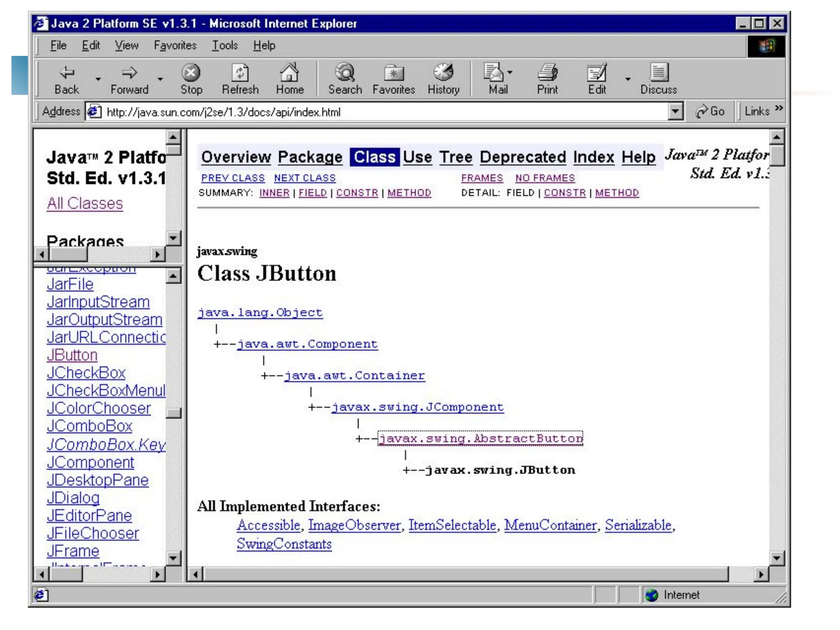840x630 pixels.
Task: Click the Favorites folder toolbar icon
Action: click(x=394, y=73)
